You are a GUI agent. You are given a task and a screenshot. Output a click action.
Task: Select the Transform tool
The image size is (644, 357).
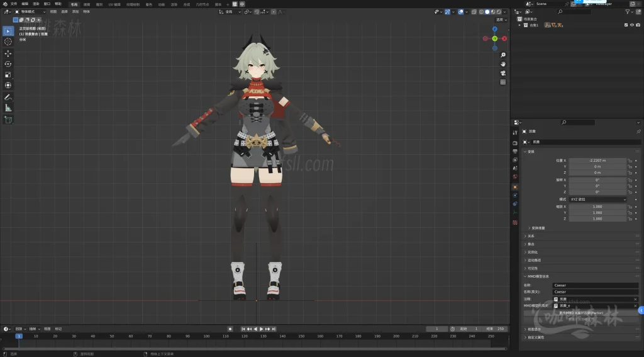[x=8, y=85]
